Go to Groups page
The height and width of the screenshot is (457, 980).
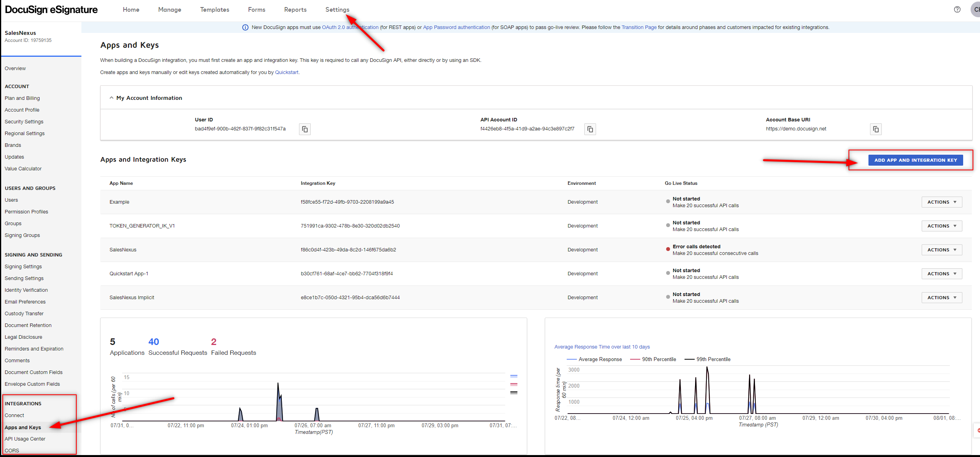coord(13,224)
